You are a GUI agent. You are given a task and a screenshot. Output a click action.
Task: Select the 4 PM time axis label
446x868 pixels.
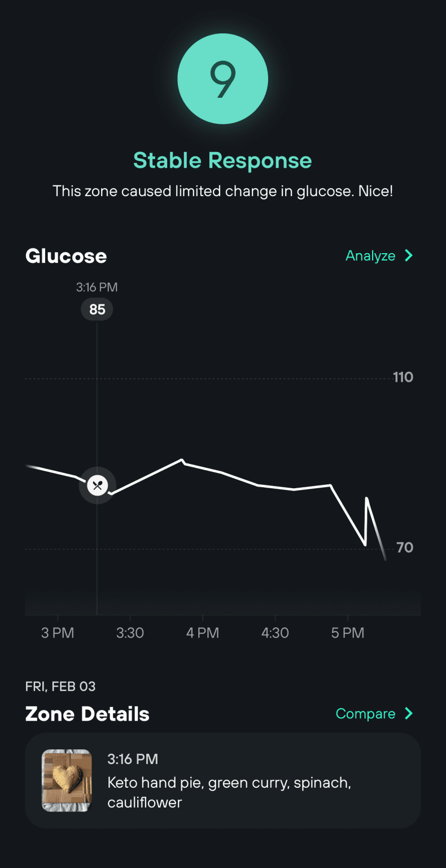(203, 633)
